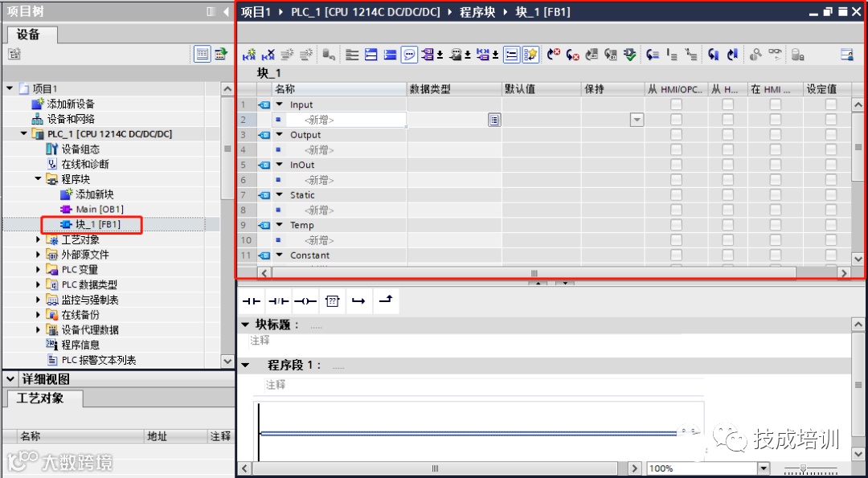Image resolution: width=868 pixels, height=478 pixels.
Task: Check the 从 HMI/OPC box in Static row
Action: [x=676, y=194]
